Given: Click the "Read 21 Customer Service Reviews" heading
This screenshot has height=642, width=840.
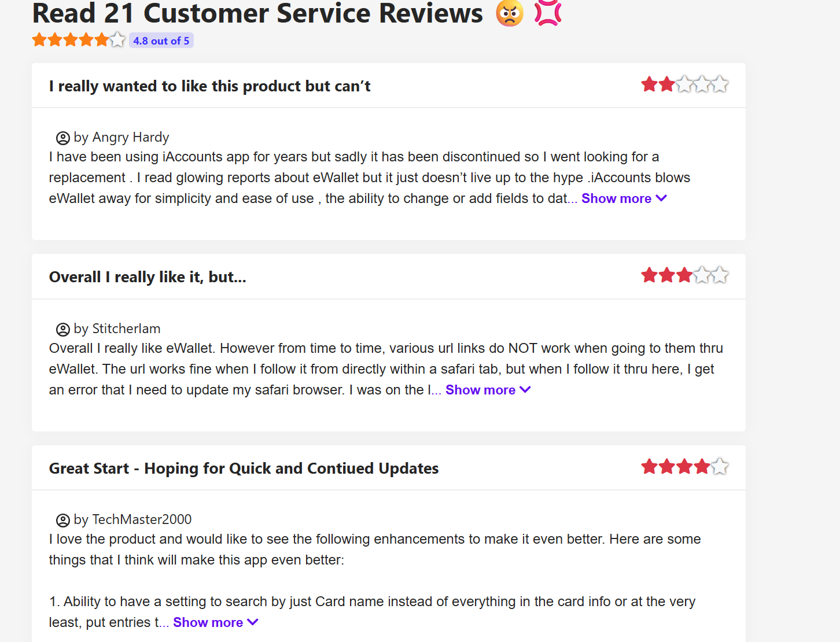Looking at the screenshot, I should (x=257, y=14).
